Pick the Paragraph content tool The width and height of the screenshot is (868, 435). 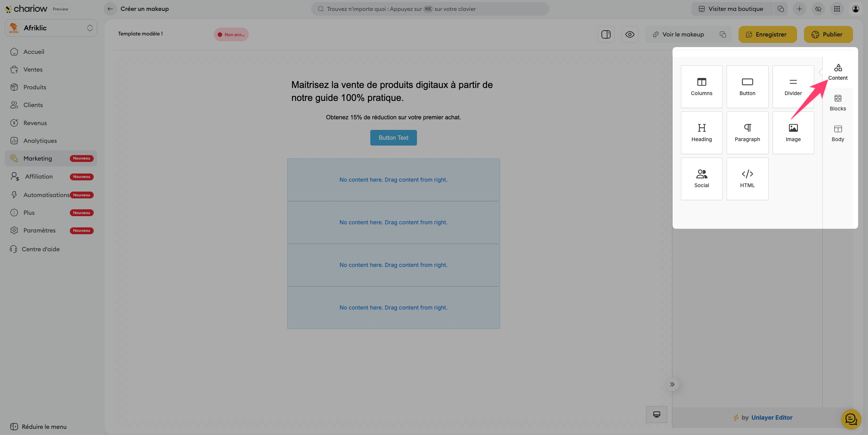click(x=747, y=133)
